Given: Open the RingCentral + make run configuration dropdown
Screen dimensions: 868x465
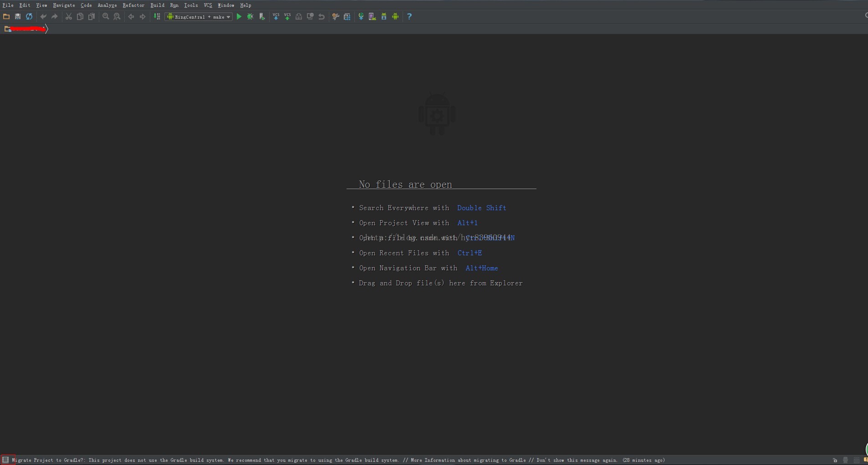Looking at the screenshot, I should (x=199, y=16).
